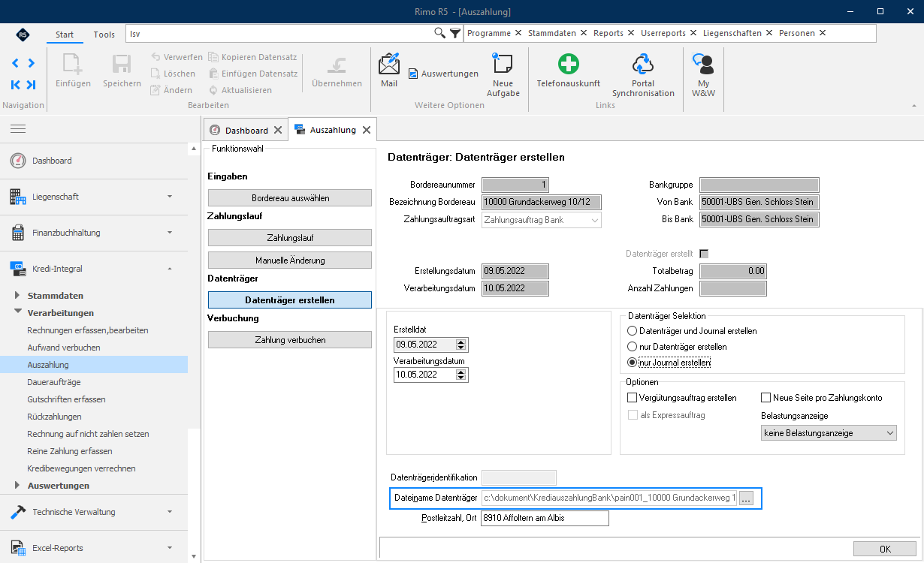Expand the Liegenschaft sidebar section
The image size is (924, 563).
pyautogui.click(x=94, y=197)
